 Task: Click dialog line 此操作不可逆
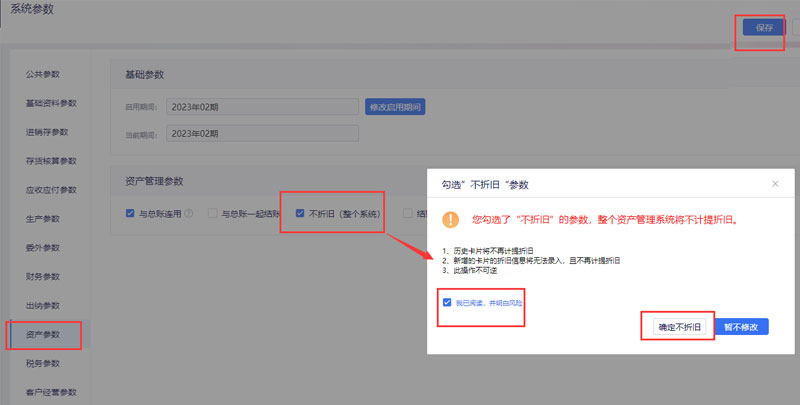[x=470, y=270]
